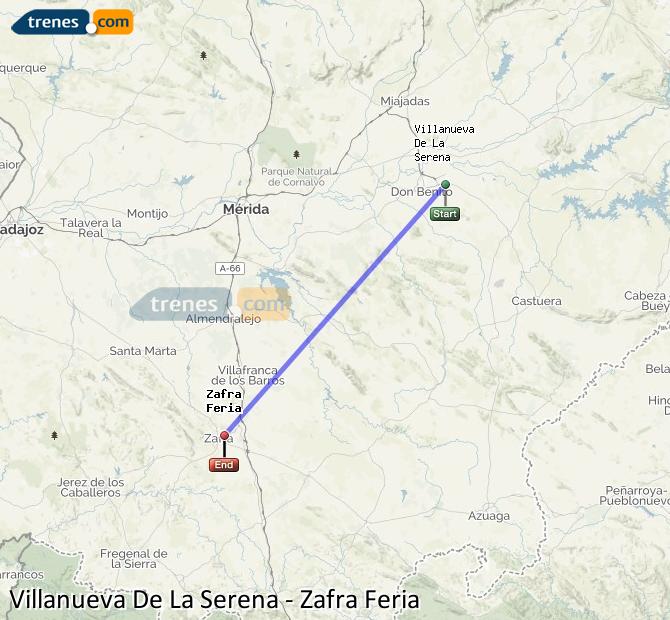Select the red End marker label
Viewport: 670px width, 620px height.
click(x=224, y=465)
